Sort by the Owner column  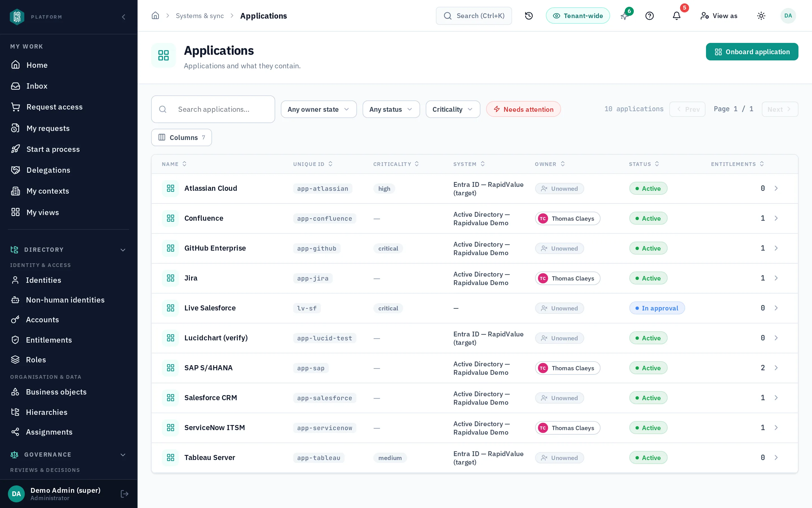[x=550, y=164]
